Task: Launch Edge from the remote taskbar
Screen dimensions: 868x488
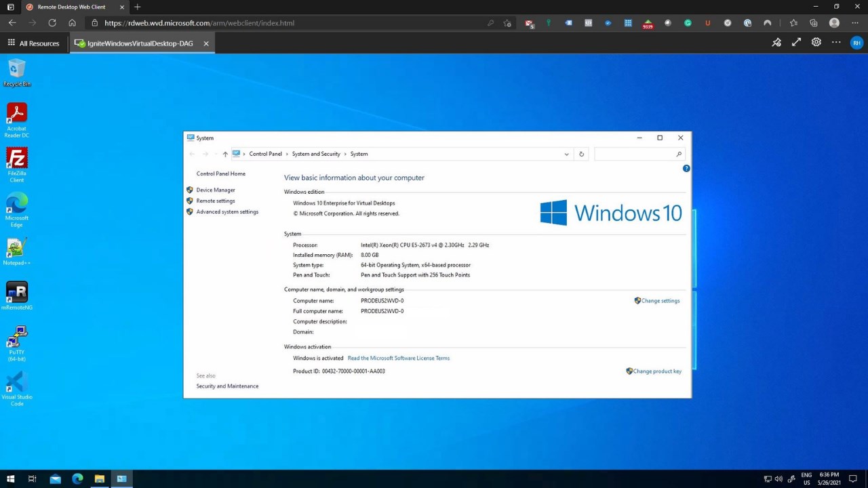Action: pos(77,479)
